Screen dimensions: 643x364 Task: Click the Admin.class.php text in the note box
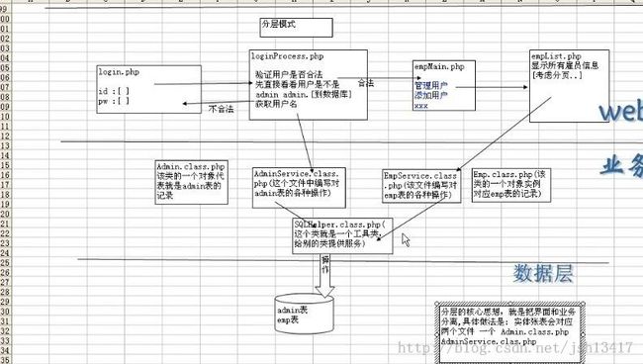tap(535, 331)
